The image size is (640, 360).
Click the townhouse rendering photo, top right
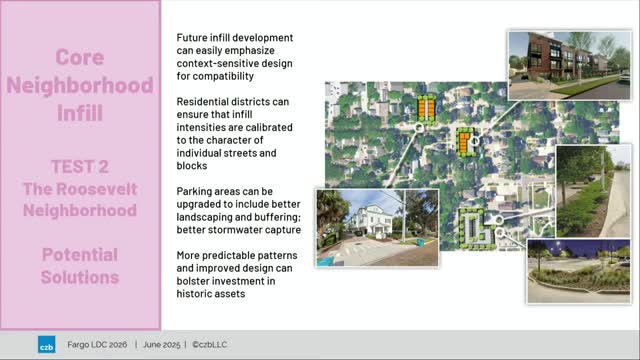click(x=569, y=65)
